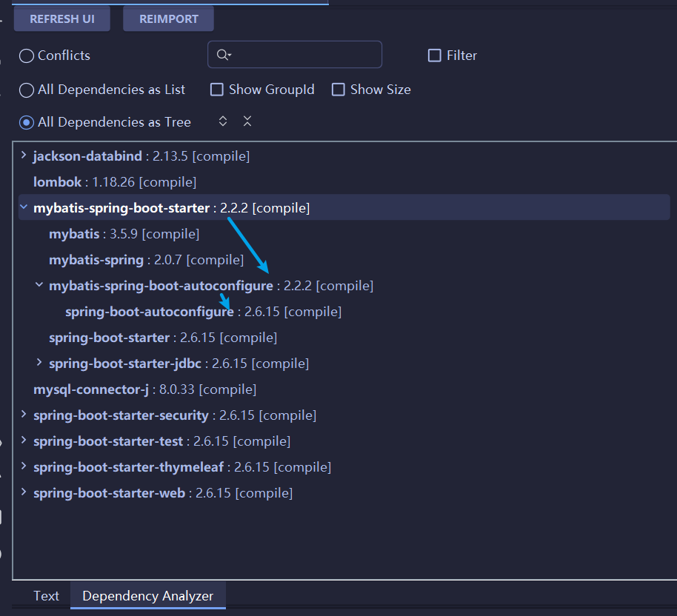Viewport: 677px width, 616px height.
Task: Enable the Filter checkbox
Action: click(435, 56)
